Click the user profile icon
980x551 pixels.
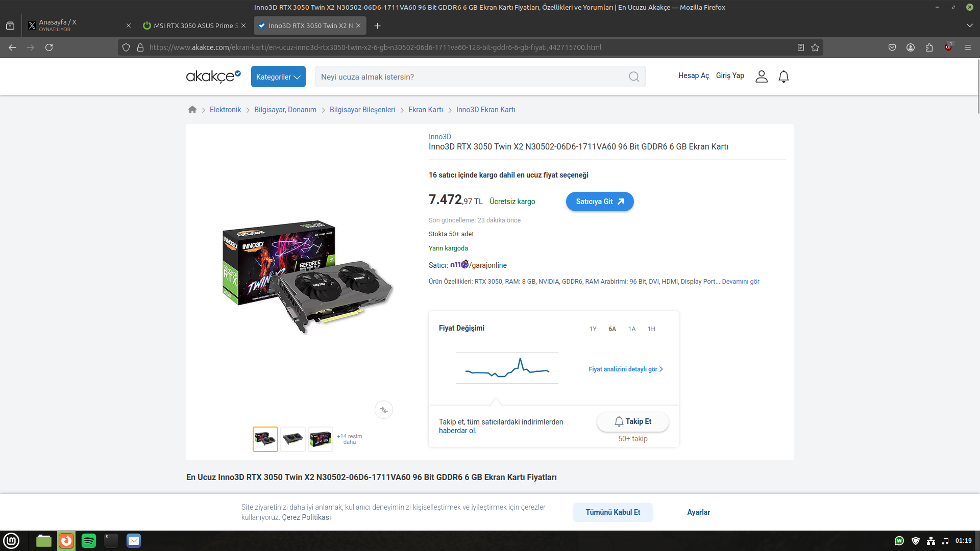[761, 77]
